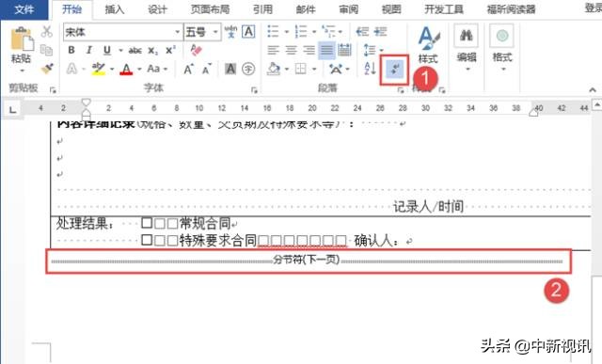Screen dimensions: 602x364
Task: Open the highlight color dropdown arrow
Action: coord(112,70)
